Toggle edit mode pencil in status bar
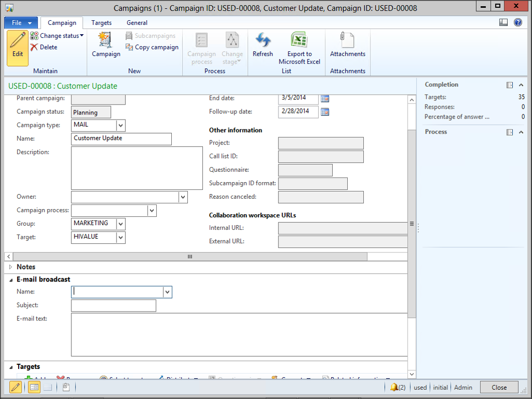Viewport: 532px width, 399px height. [16, 387]
